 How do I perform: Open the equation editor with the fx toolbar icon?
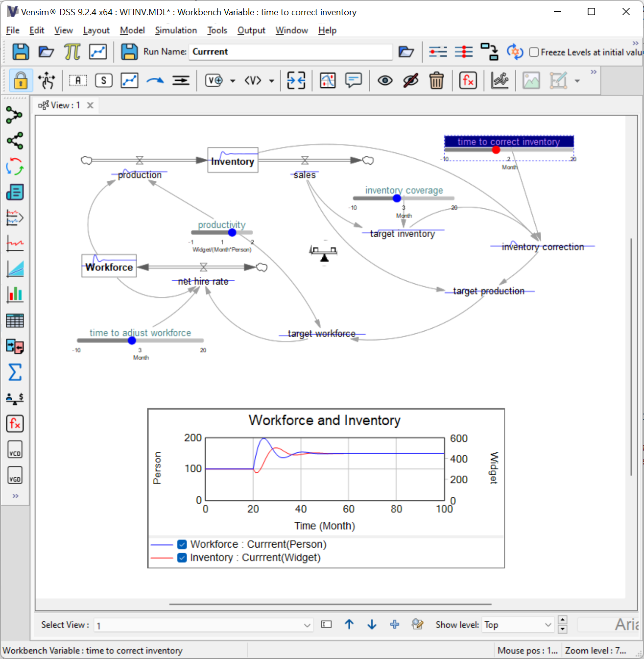tap(468, 80)
